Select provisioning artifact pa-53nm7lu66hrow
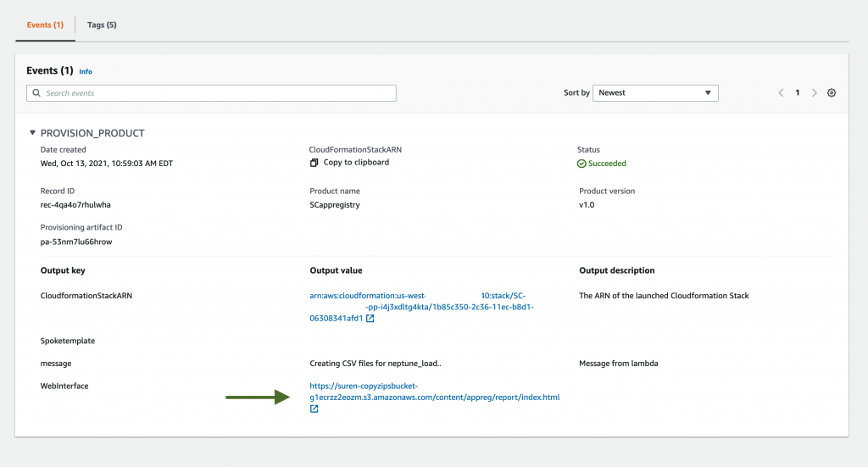868x467 pixels. point(76,242)
